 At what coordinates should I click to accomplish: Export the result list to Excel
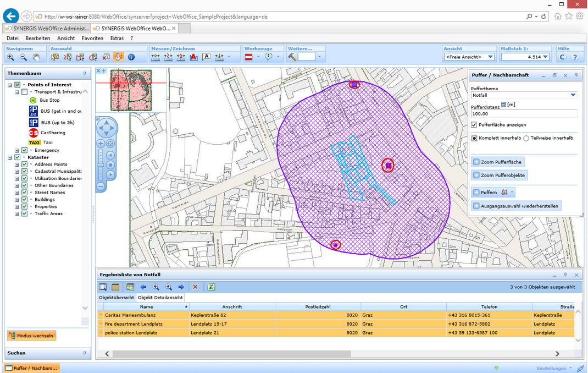click(211, 287)
